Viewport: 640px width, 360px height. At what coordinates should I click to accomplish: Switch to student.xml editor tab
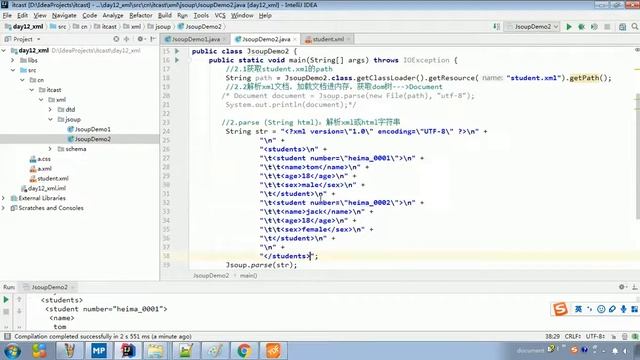coord(328,39)
